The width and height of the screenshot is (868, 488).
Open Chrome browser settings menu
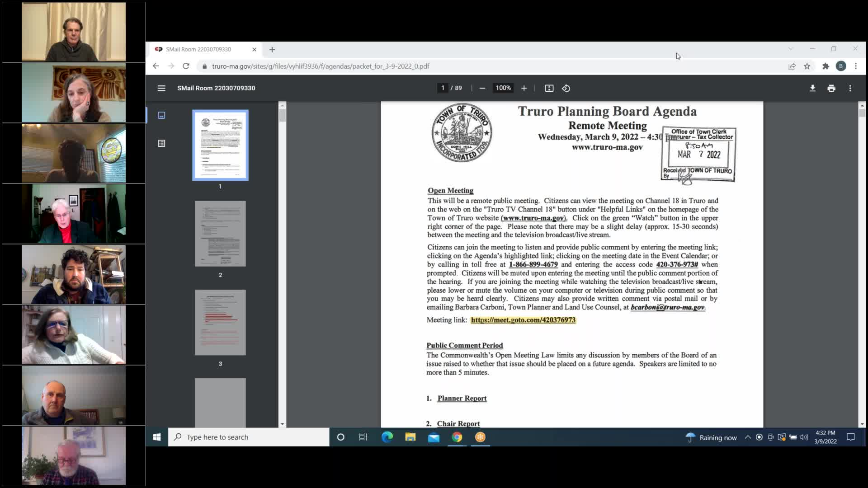coord(856,66)
